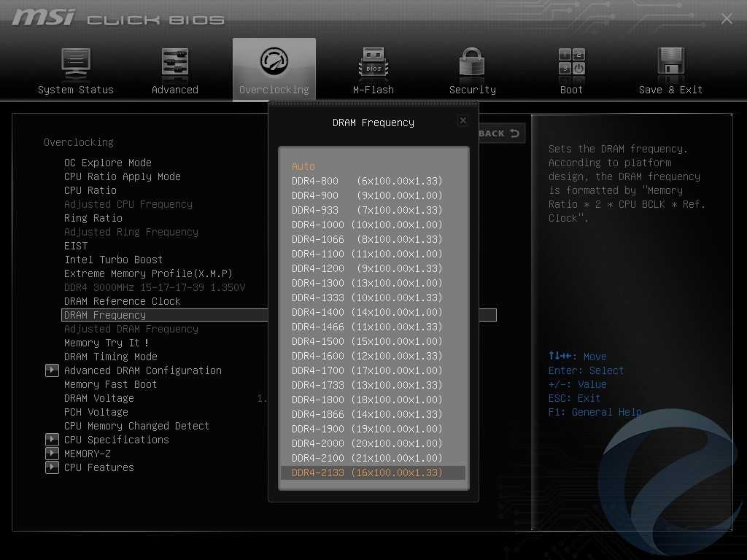Open the System Status monitor icon
Image resolution: width=747 pixels, height=560 pixels.
point(76,64)
